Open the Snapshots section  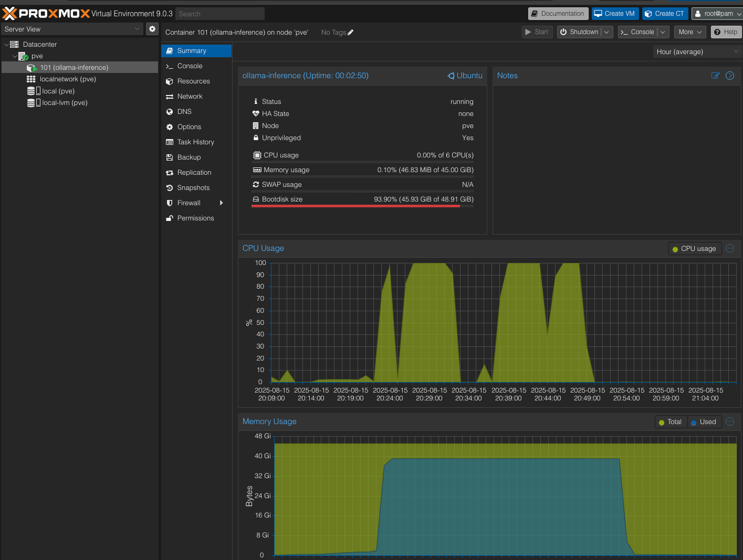tap(196, 187)
